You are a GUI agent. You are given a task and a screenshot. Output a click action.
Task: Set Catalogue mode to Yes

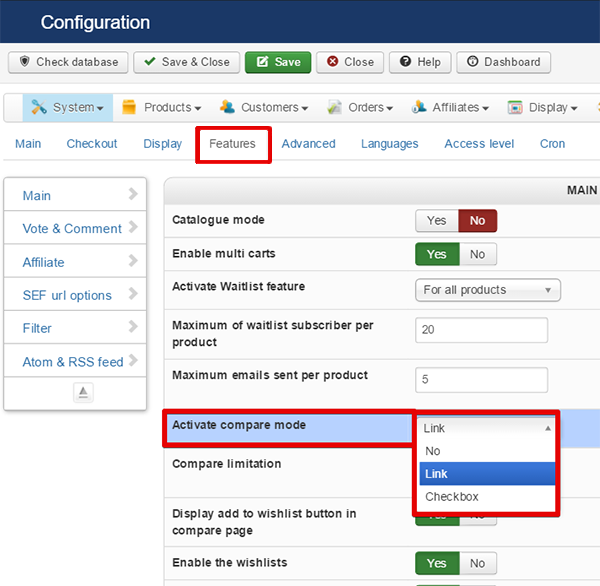pos(437,220)
